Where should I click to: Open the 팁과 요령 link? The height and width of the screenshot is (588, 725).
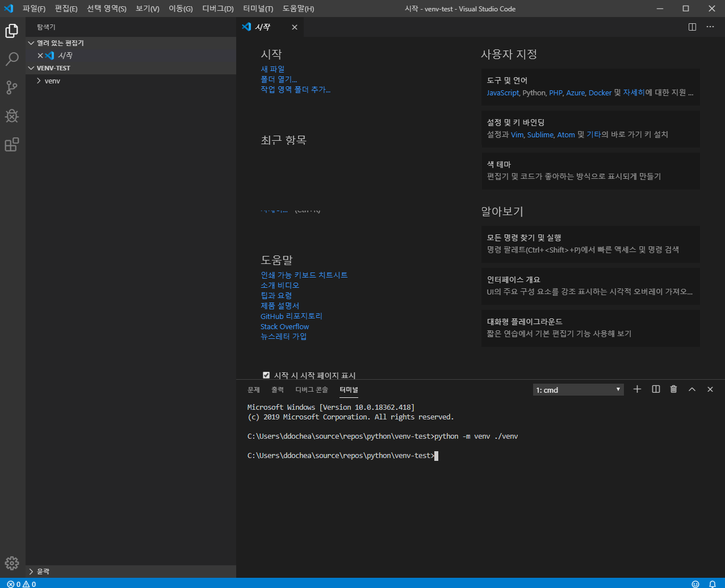(276, 296)
